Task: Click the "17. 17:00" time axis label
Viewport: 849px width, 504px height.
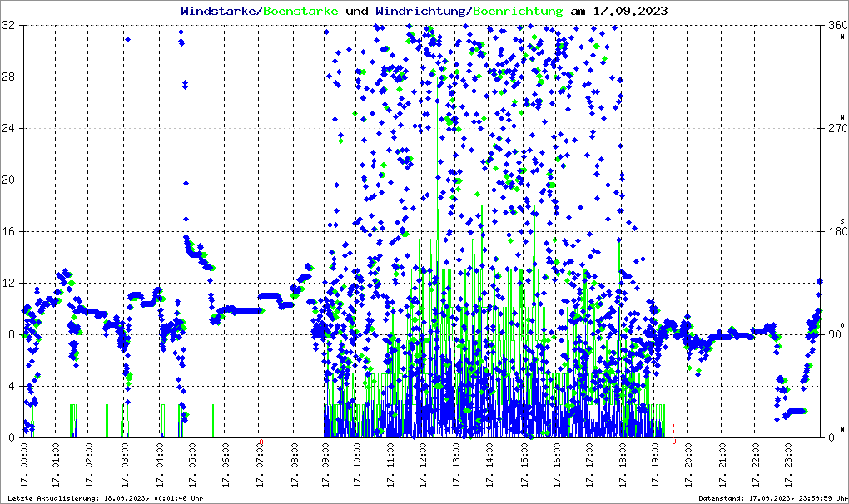Action: point(589,465)
